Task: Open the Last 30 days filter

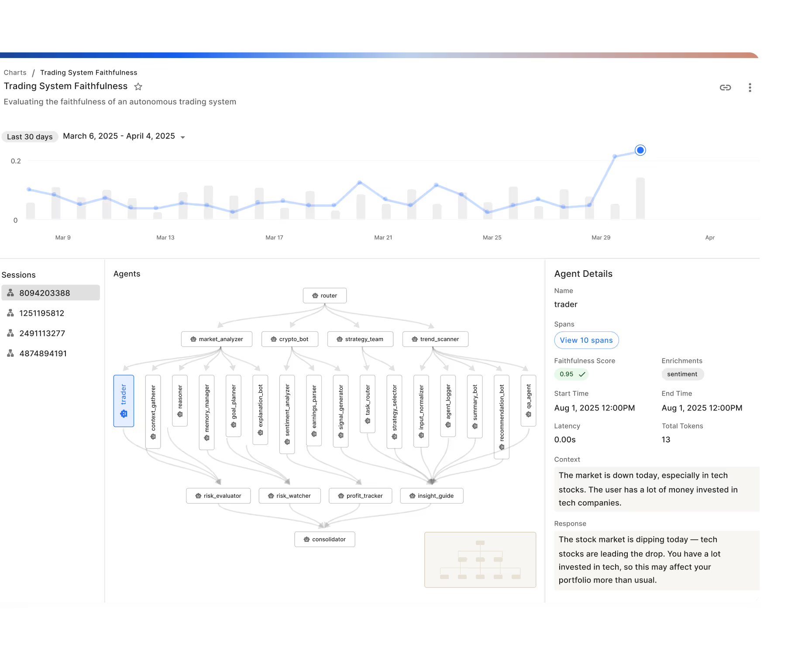Action: (30, 136)
